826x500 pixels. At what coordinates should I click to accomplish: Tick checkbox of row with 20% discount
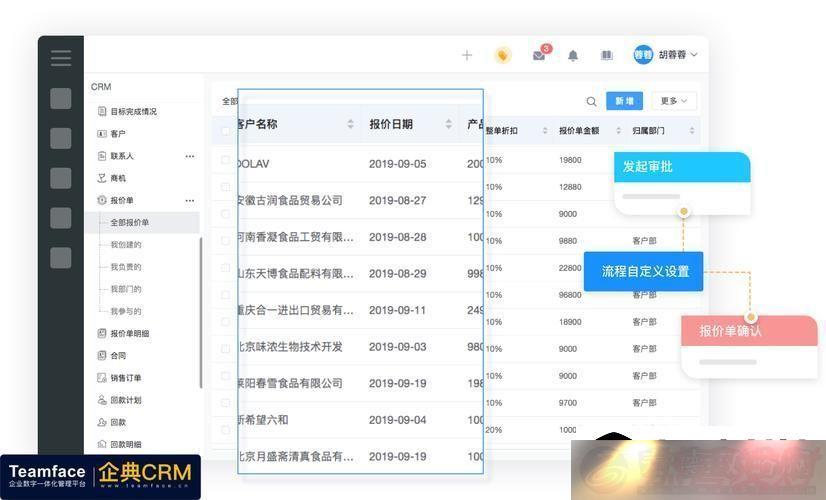pos(225,430)
